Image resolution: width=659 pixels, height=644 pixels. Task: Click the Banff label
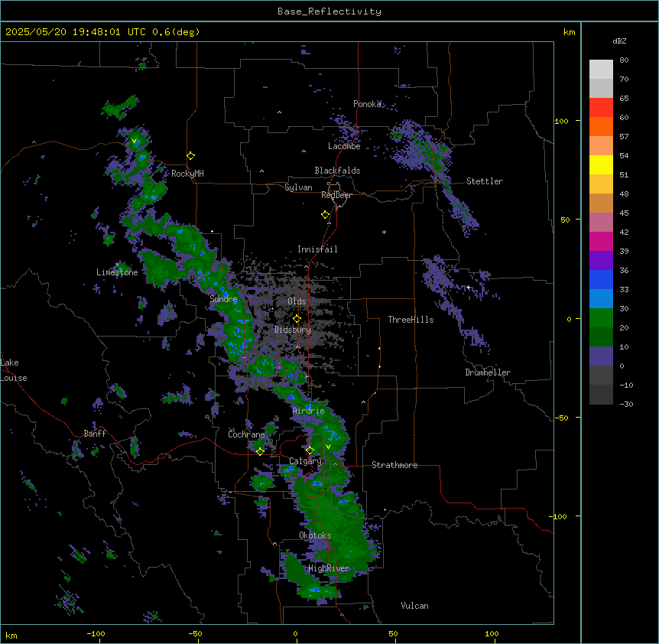[95, 434]
